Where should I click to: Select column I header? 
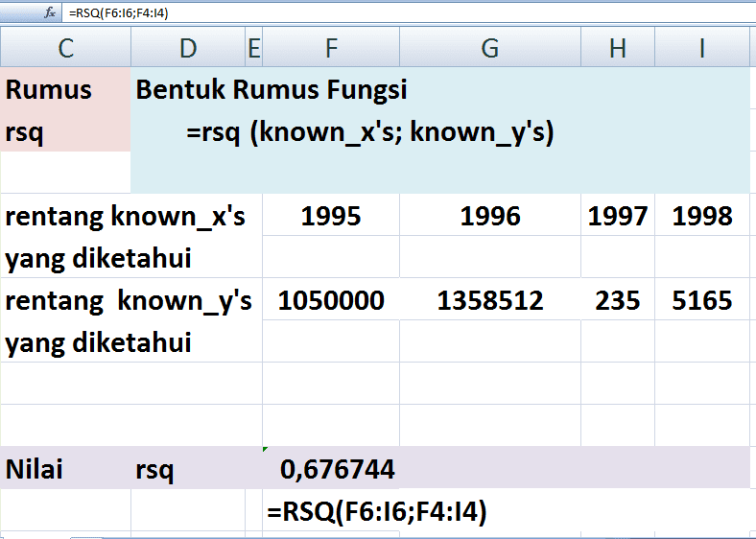click(x=702, y=48)
